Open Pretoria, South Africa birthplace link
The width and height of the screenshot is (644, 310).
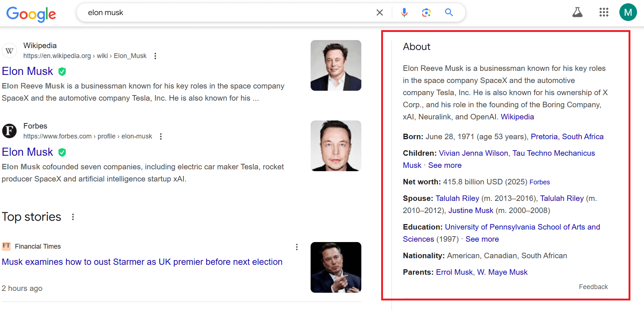pos(567,137)
